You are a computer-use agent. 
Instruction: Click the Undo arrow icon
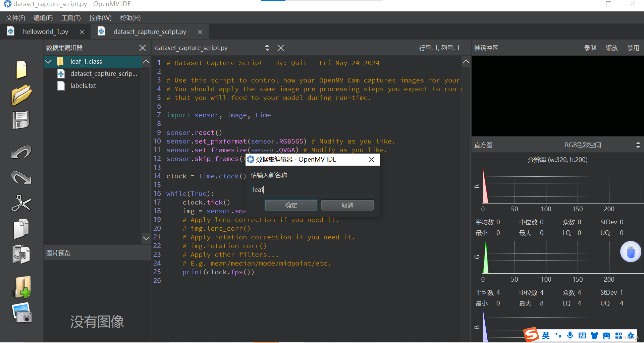tap(21, 152)
